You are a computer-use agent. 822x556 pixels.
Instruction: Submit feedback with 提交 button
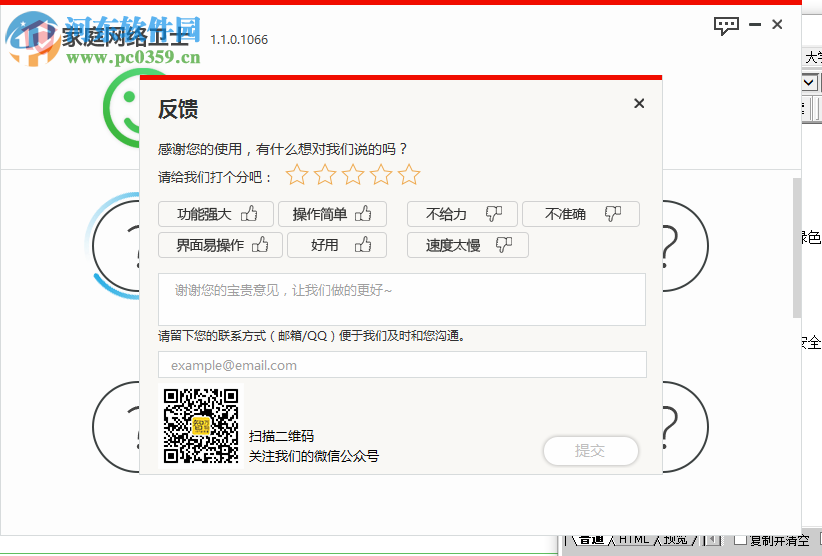pos(591,451)
